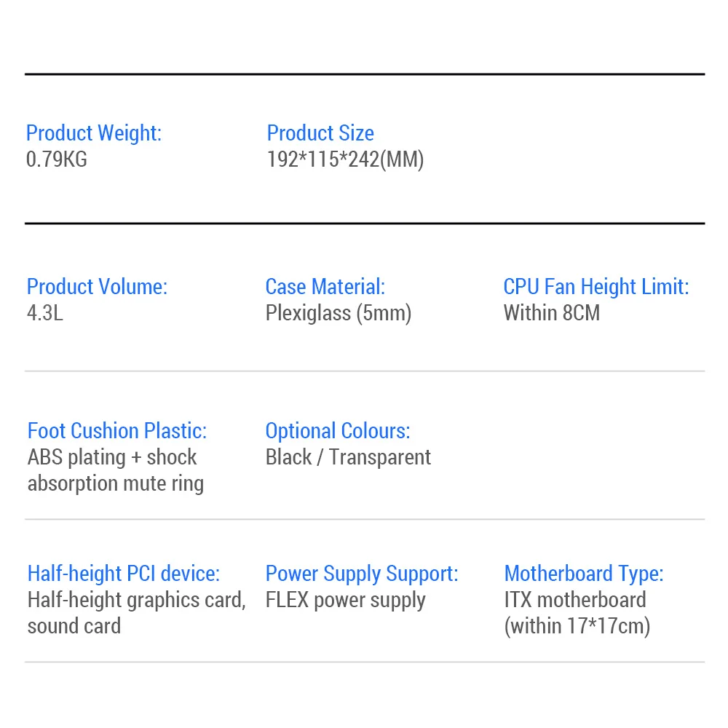
Task: Select the Within 8CM value
Action: tap(552, 313)
